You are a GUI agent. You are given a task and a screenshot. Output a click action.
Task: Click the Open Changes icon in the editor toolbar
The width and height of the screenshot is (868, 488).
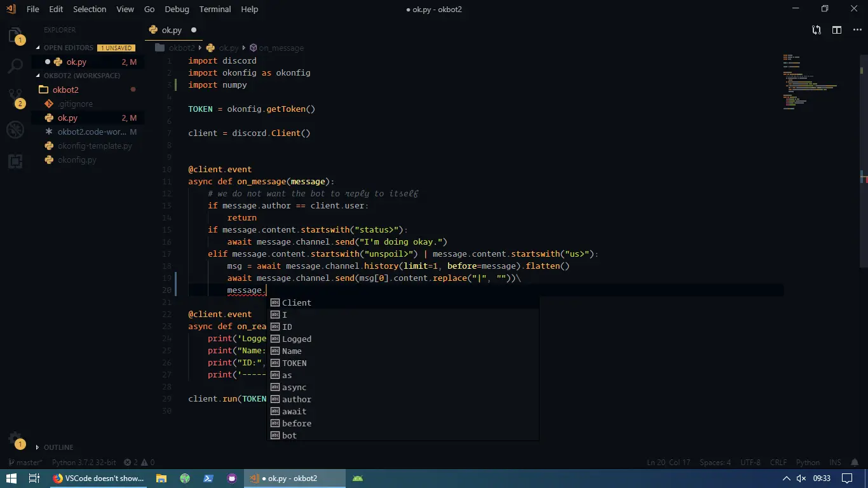817,30
